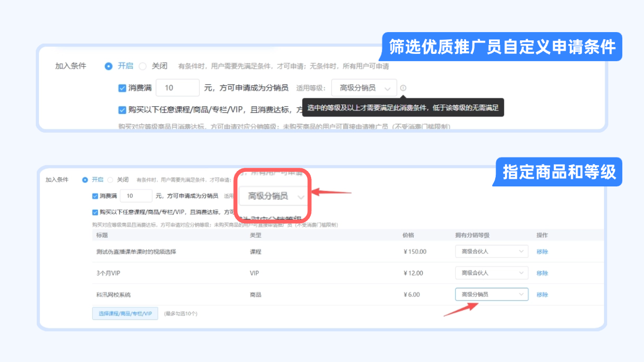Select 关闭 radio in the 指定商品和等级 panel
The image size is (644, 362).
[110, 180]
